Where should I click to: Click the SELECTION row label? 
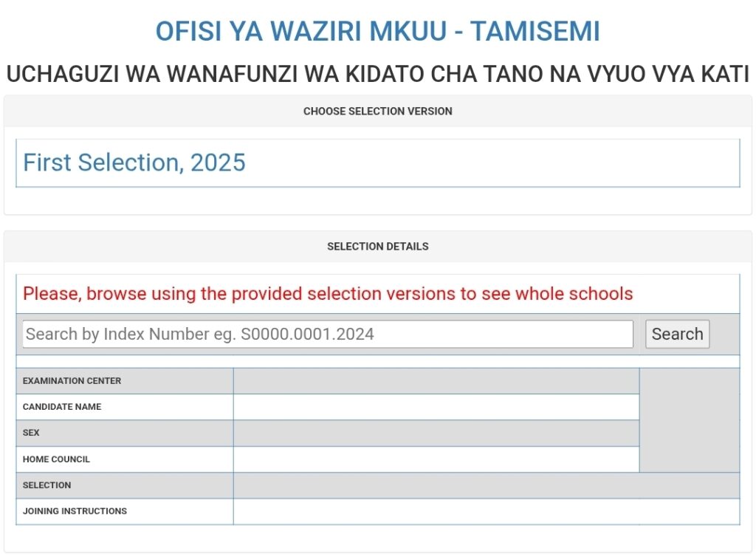(47, 485)
